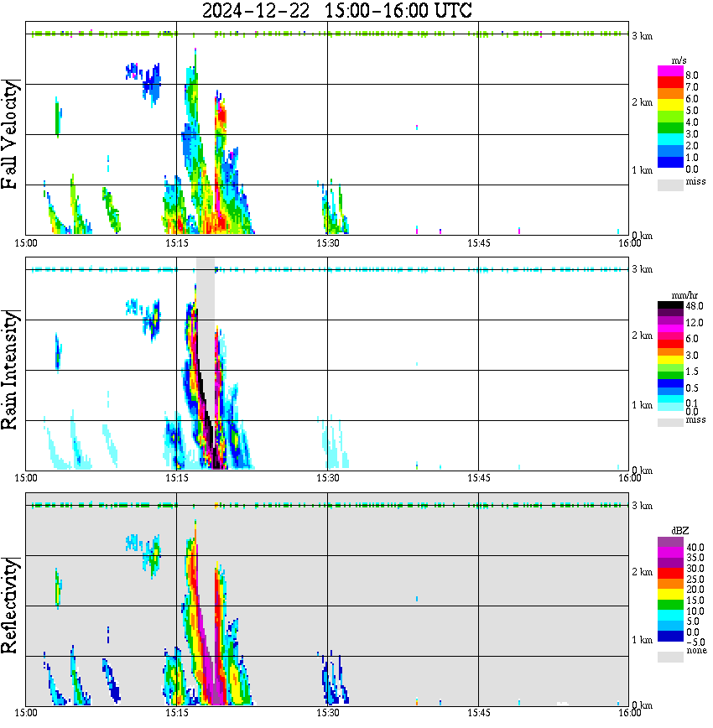Viewport: 713px width, 728px height.
Task: Click the 15:45 tick under Rain Intensity panel
Action: (478, 478)
